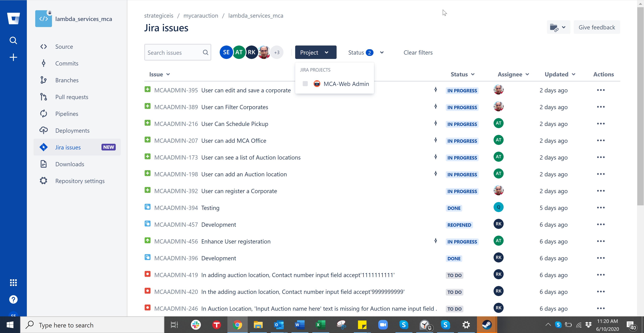Open Slack from the taskbar

(196, 325)
